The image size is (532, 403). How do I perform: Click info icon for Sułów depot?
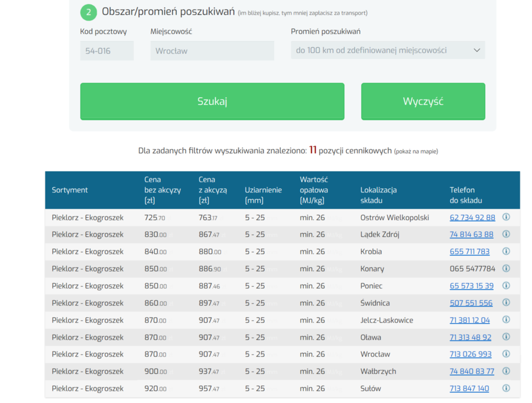(x=506, y=388)
